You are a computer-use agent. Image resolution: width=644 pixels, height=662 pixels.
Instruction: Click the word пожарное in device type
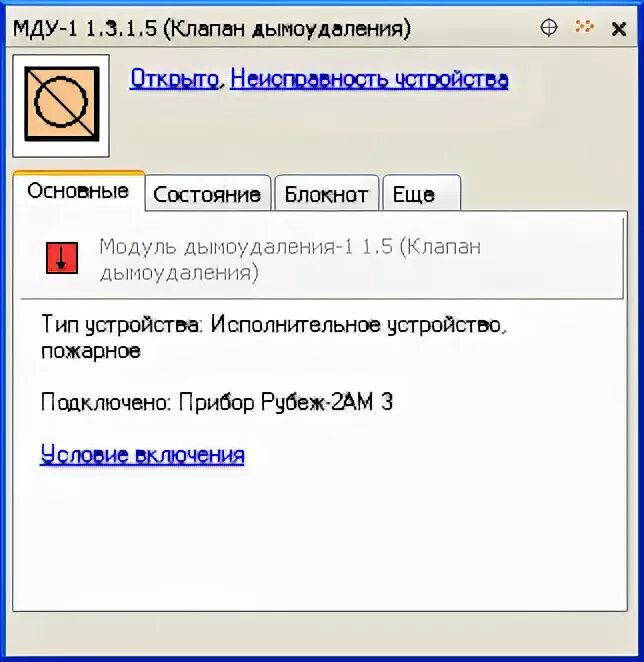click(x=91, y=351)
